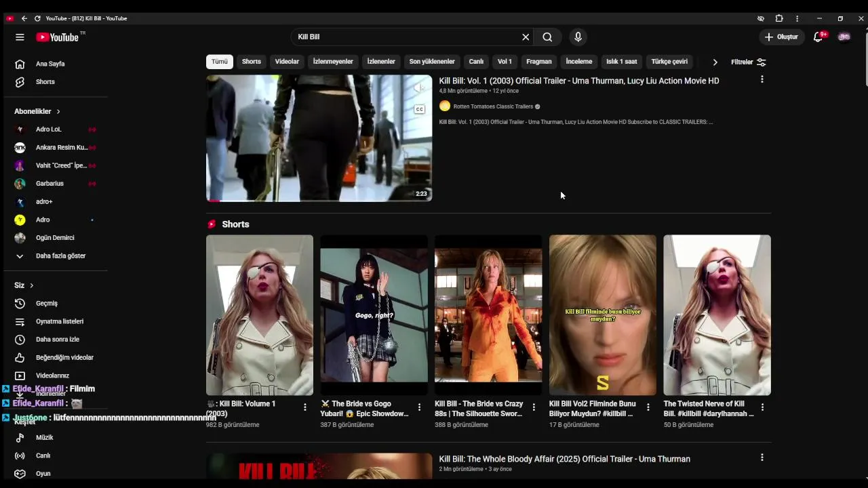Open Canlı in the sidebar explore list

(x=54, y=455)
